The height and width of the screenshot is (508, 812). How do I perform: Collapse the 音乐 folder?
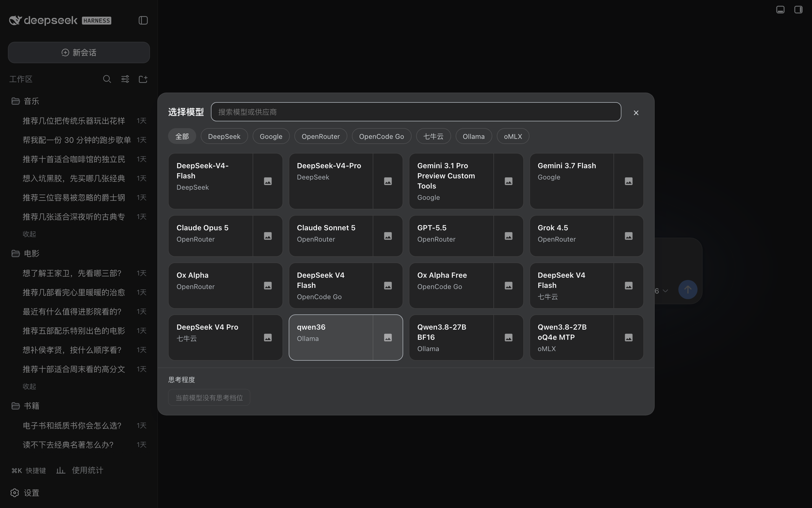pos(25,101)
